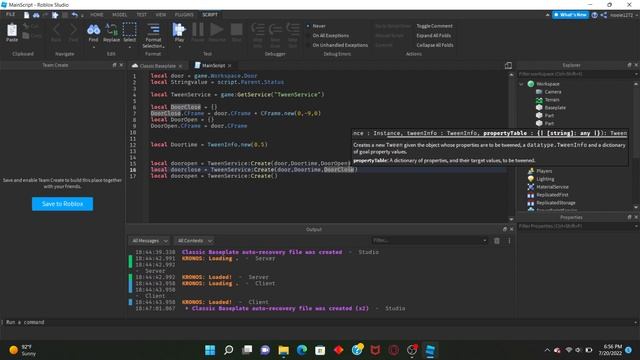The height and width of the screenshot is (360, 640).
Task: Click Collapse All Folds action
Action: [435, 45]
